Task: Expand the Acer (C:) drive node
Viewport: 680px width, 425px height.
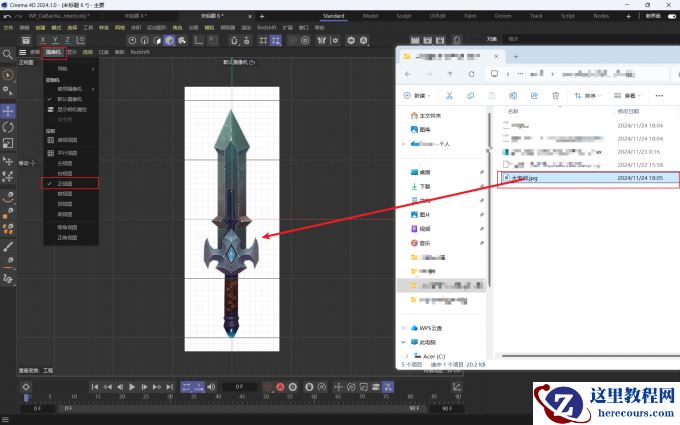Action: click(406, 356)
